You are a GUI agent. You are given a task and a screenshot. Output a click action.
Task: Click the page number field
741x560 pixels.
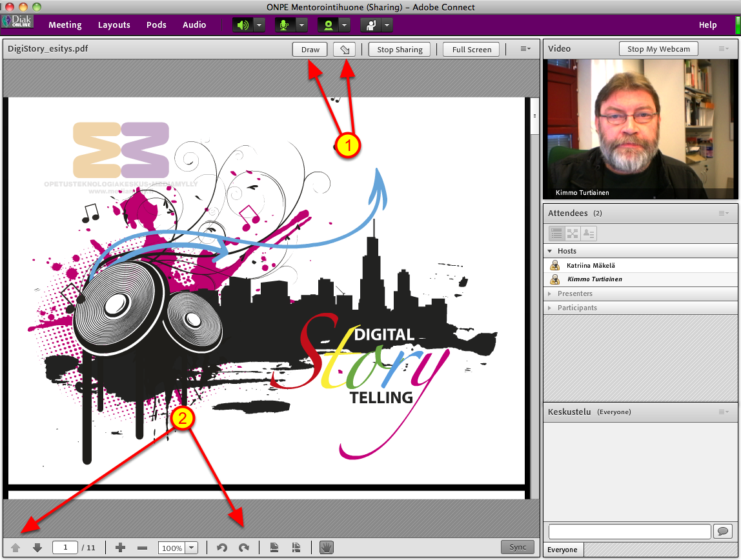(65, 547)
